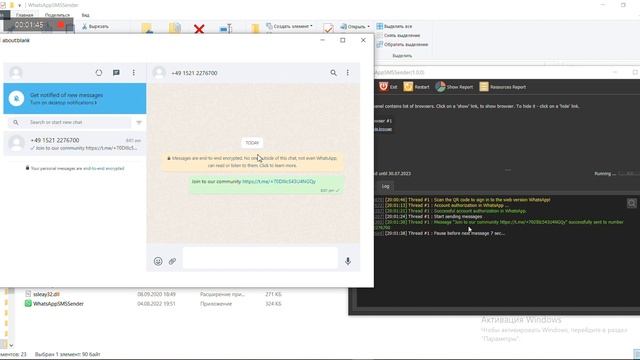Click the Show Report pie chart icon
The width and height of the screenshot is (640, 360).
440,87
